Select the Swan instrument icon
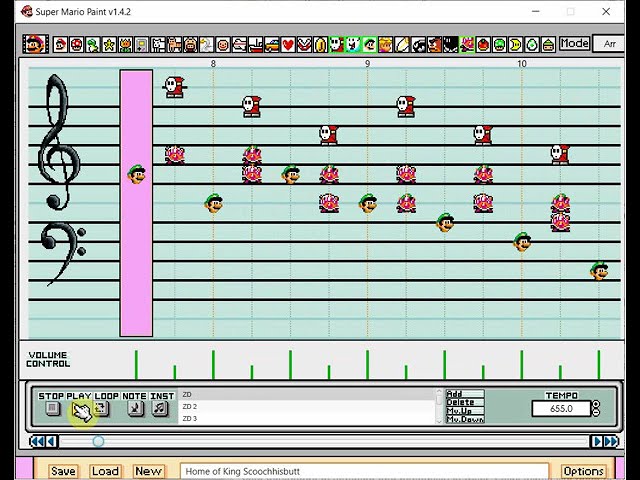The height and width of the screenshot is (480, 640). point(207,44)
